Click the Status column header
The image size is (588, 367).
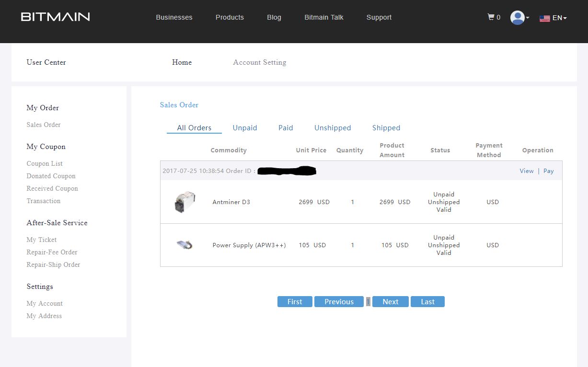[x=440, y=150]
